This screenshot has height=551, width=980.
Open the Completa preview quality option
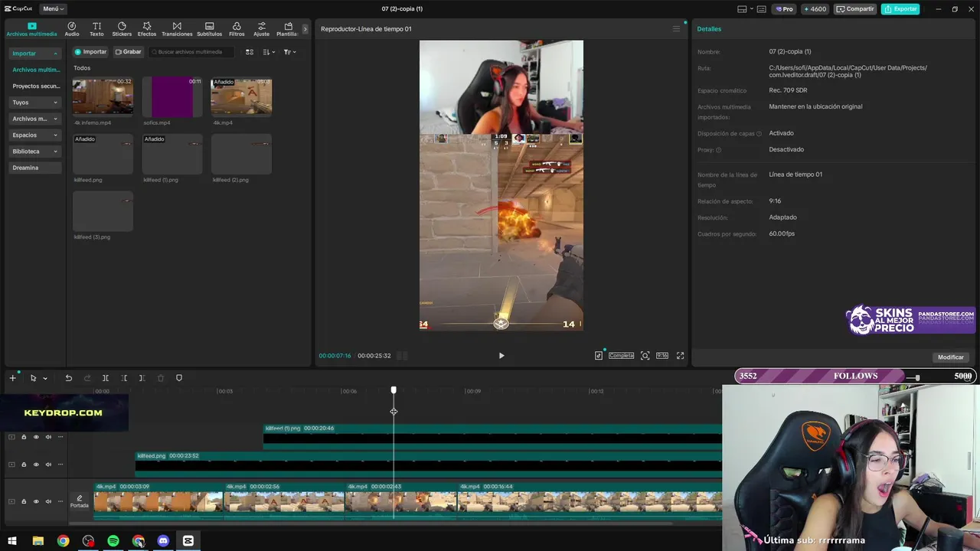point(621,356)
